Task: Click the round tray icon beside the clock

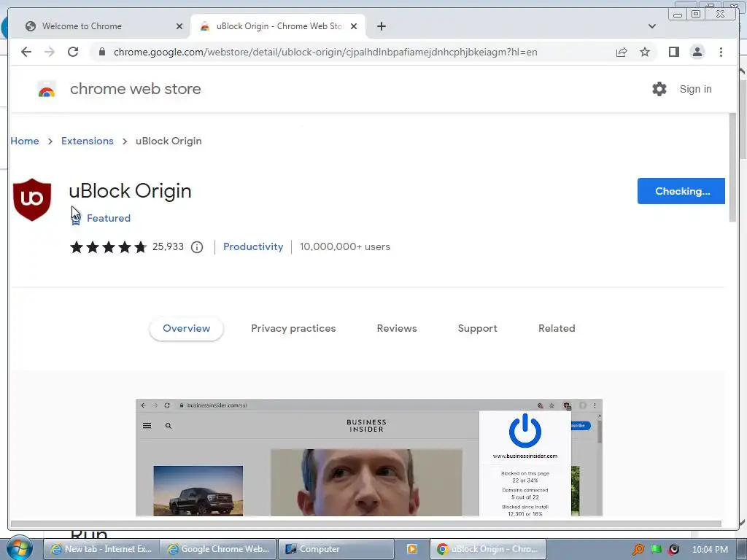Action: click(x=673, y=550)
